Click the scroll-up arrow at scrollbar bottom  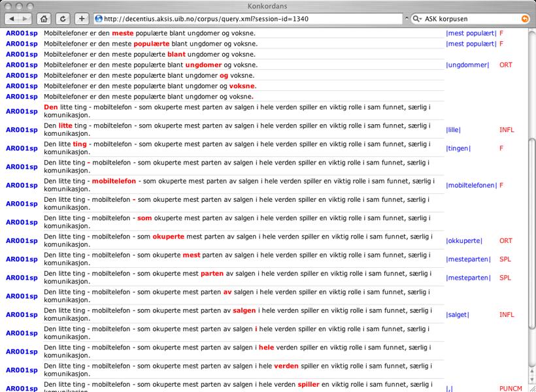tap(531, 372)
